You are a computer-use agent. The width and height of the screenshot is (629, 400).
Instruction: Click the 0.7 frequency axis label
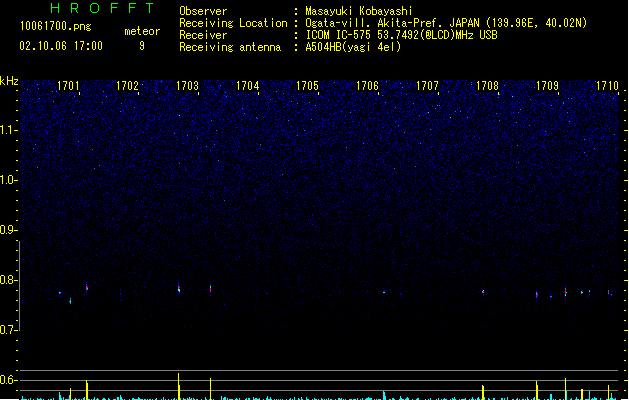coord(8,330)
